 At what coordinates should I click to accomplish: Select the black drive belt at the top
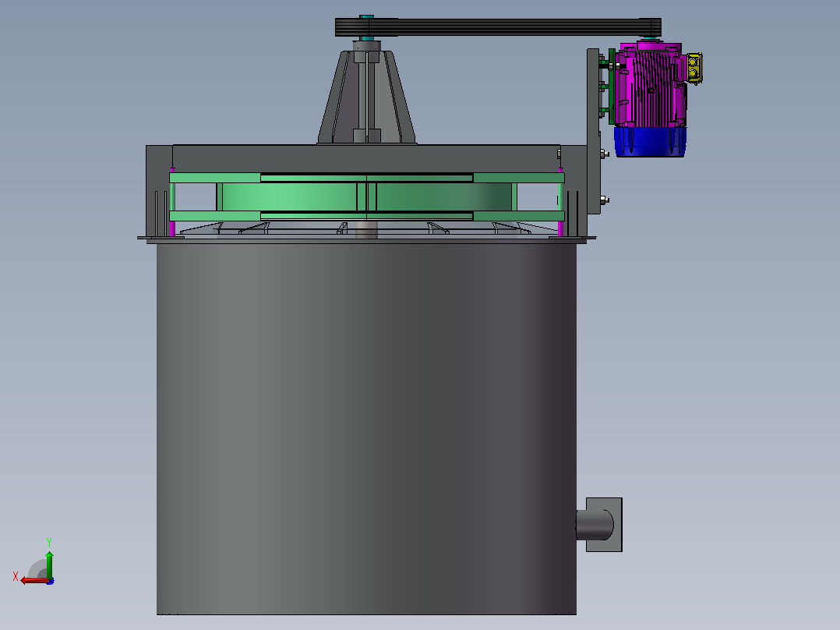[498, 27]
